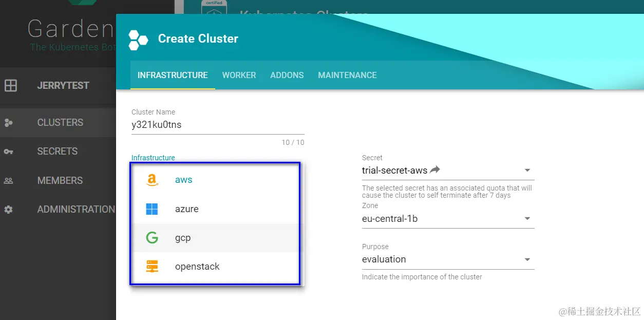Expand the Purpose dropdown arrow
The image size is (644, 320).
[527, 260]
